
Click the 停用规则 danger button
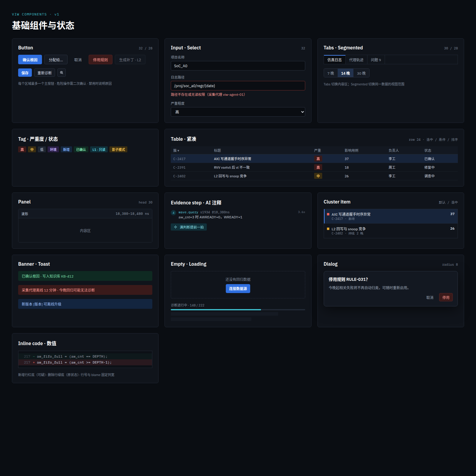click(100, 59)
